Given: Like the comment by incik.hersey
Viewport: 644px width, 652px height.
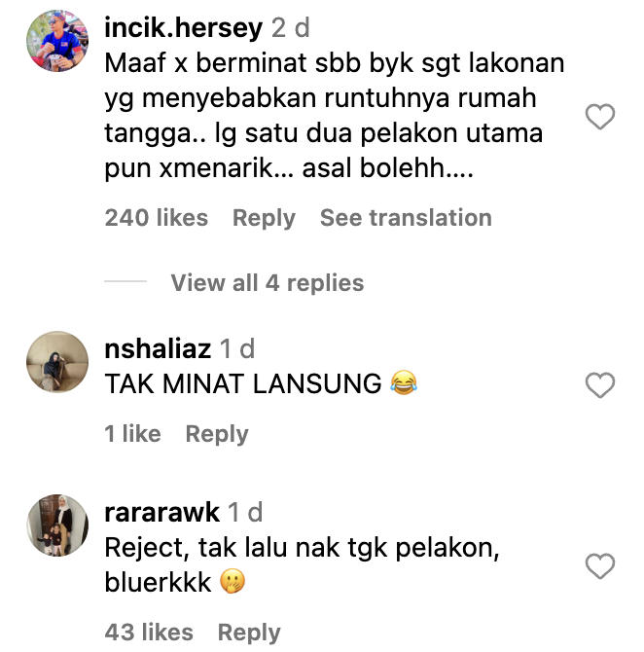Looking at the screenshot, I should pos(600,117).
